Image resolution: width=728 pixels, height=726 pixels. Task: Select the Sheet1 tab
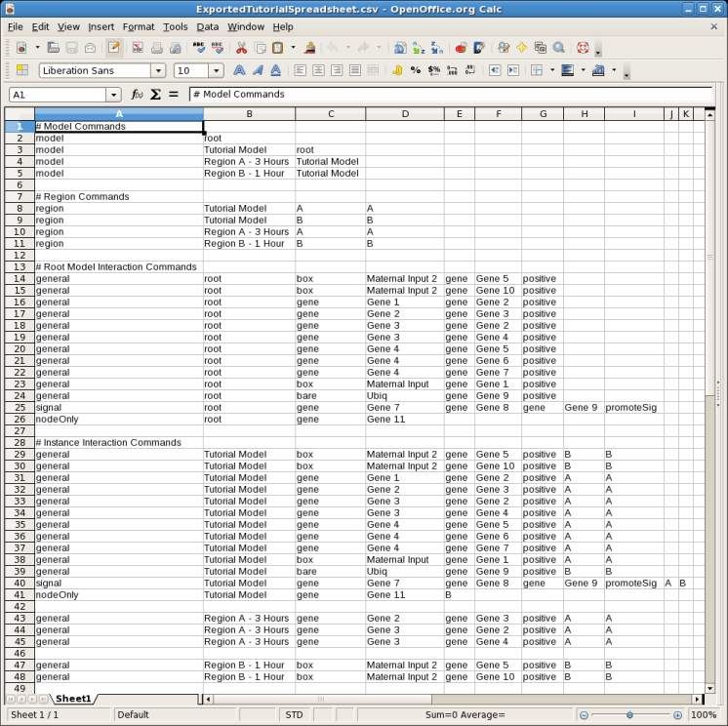click(73, 699)
